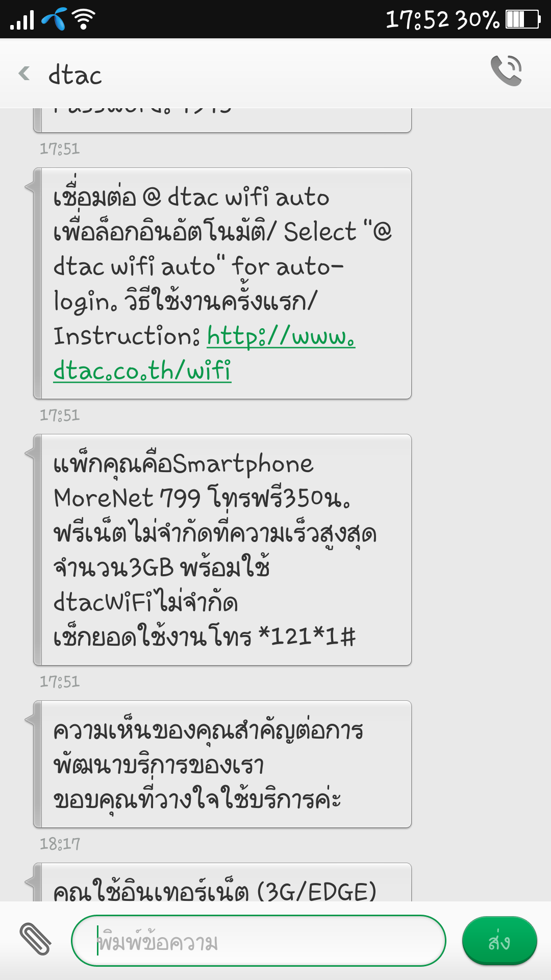Image resolution: width=551 pixels, height=980 pixels.
Task: Select the feedback thank-you message bubble
Action: click(x=222, y=764)
